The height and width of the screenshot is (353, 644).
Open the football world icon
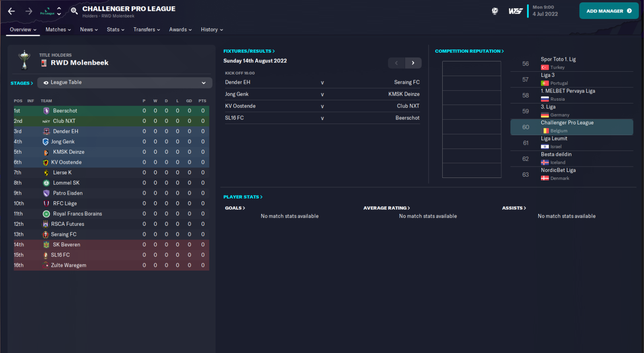(495, 11)
